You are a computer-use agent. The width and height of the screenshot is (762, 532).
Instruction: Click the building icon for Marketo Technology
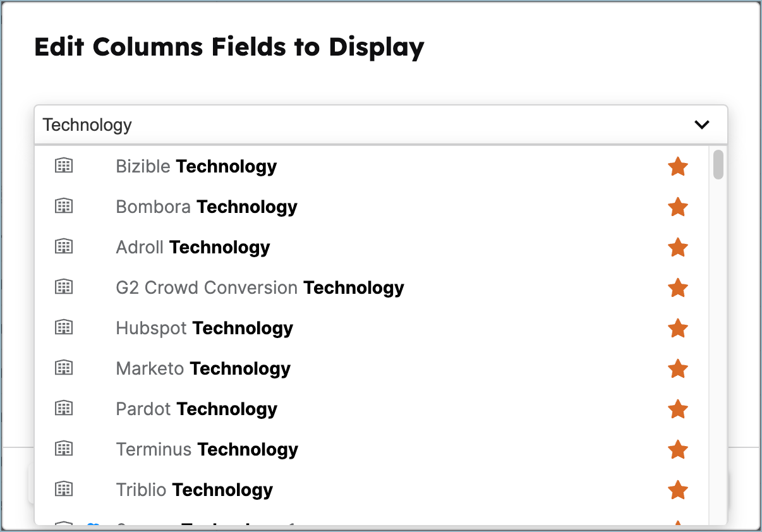point(63,368)
